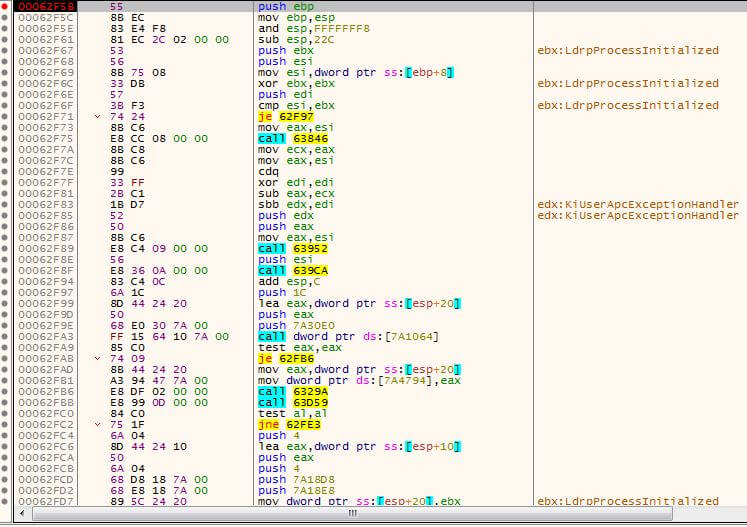Click the jump arrow beside bytes 74 09

point(97,359)
